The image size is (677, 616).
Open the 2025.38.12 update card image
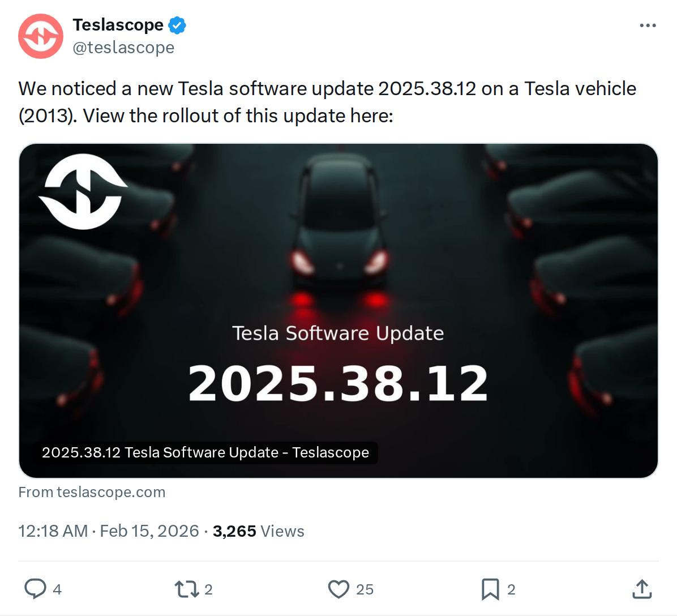338,310
